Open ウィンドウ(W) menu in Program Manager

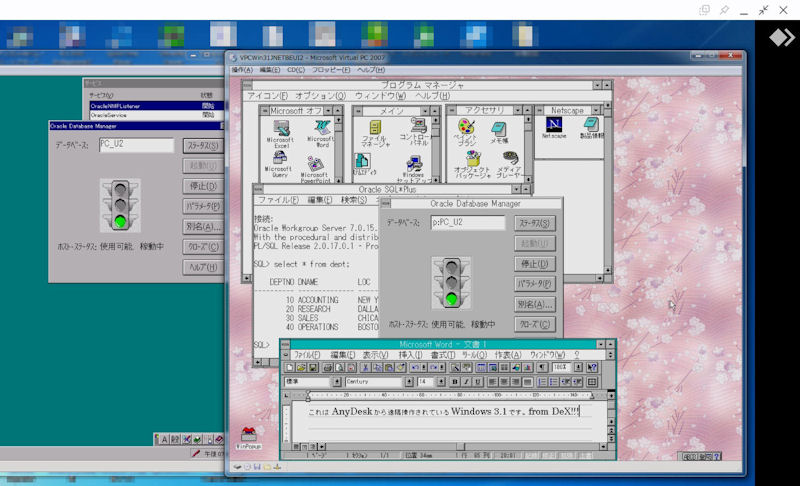(x=381, y=96)
